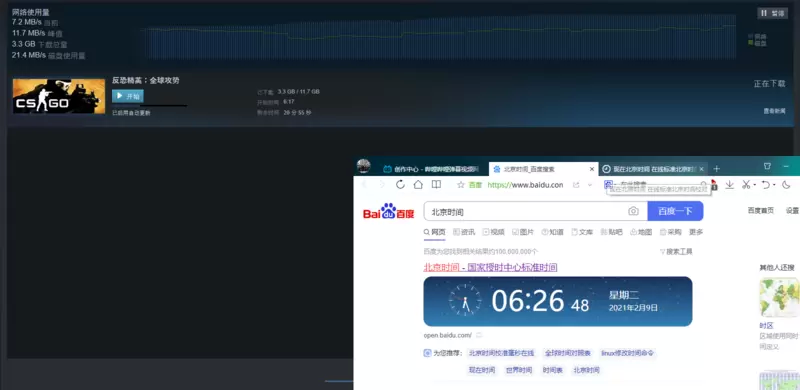Go to the browser home page icon
The height and width of the screenshot is (390, 800).
click(x=418, y=185)
